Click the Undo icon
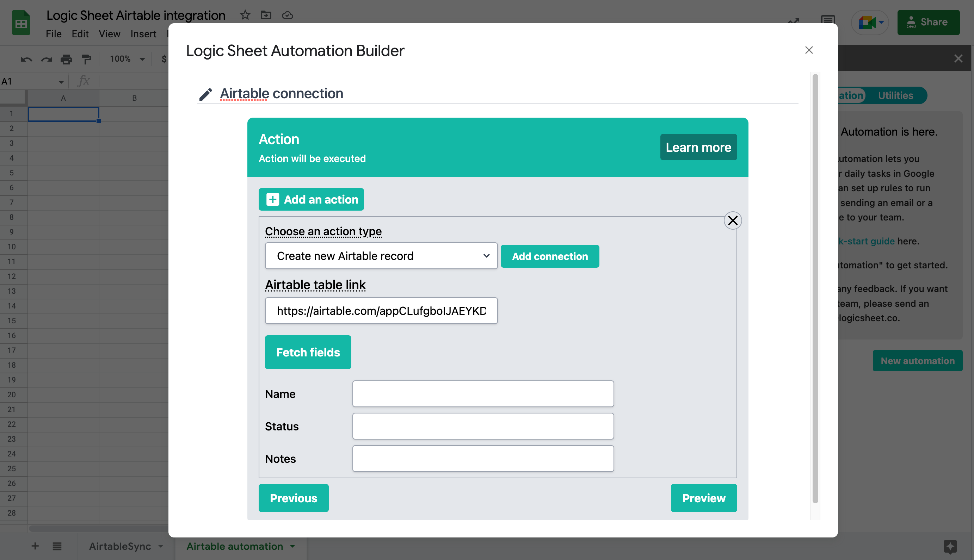Viewport: 974px width, 560px height. tap(26, 59)
